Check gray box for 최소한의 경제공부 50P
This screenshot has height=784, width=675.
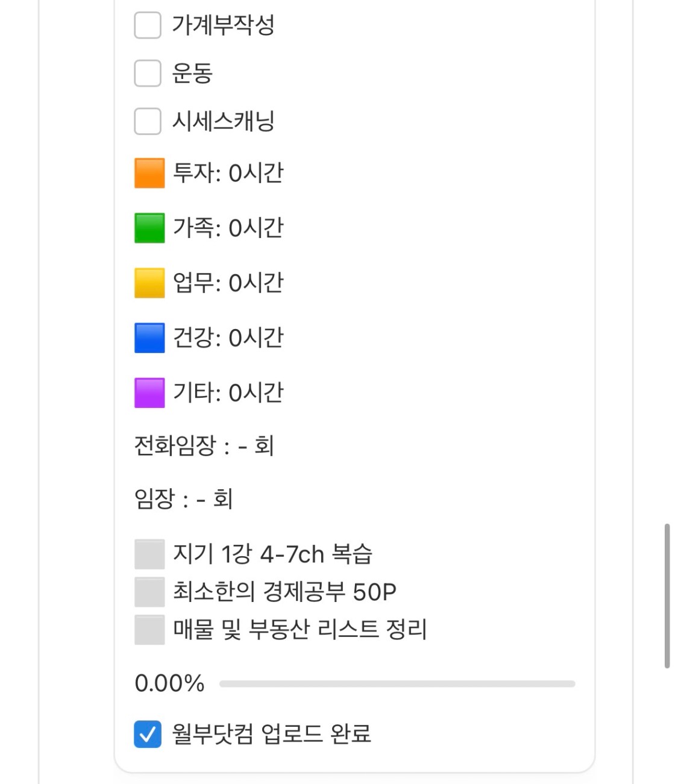(x=149, y=592)
